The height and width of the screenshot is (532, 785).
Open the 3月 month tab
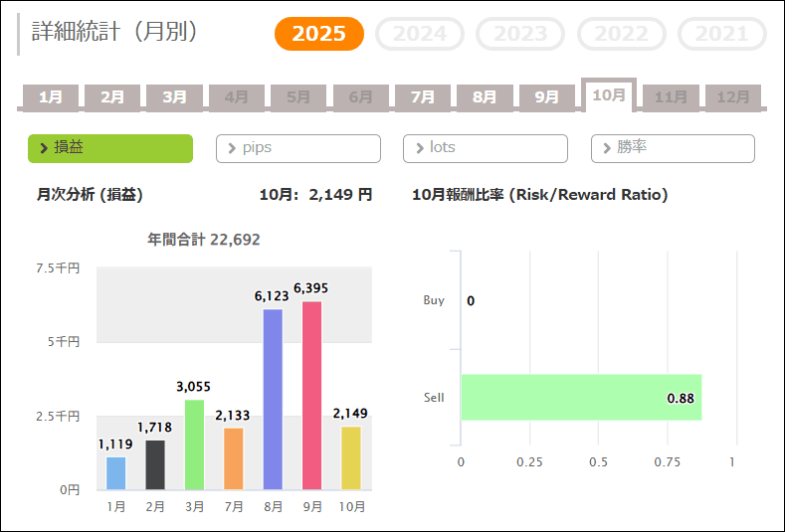pos(174,97)
